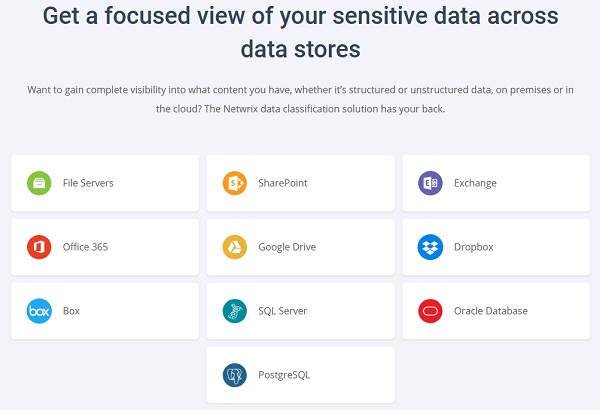Select the Exchange text label
This screenshot has width=600, height=410.
475,183
